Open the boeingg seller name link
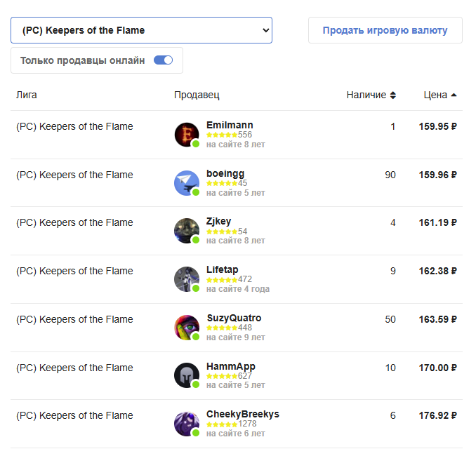 point(225,173)
